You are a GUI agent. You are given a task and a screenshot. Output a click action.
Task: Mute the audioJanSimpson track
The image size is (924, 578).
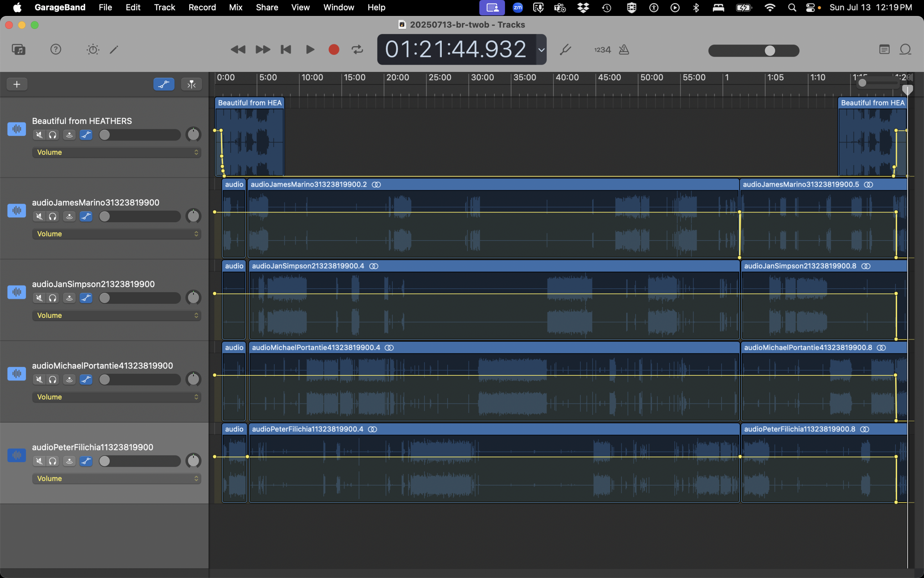39,298
